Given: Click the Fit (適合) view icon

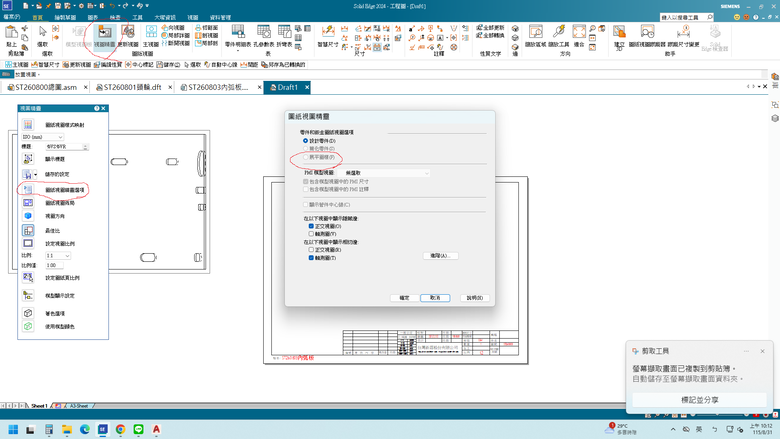Looking at the screenshot, I should click(579, 36).
